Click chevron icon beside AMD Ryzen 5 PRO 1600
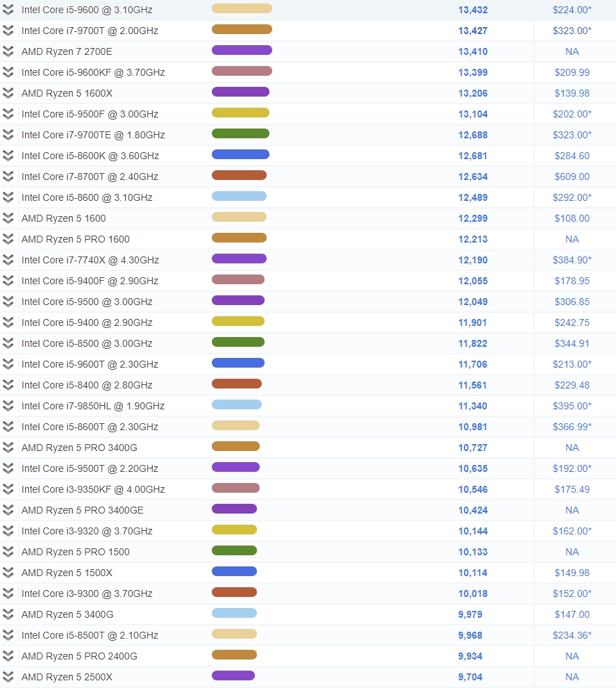The image size is (616, 688). tap(8, 238)
